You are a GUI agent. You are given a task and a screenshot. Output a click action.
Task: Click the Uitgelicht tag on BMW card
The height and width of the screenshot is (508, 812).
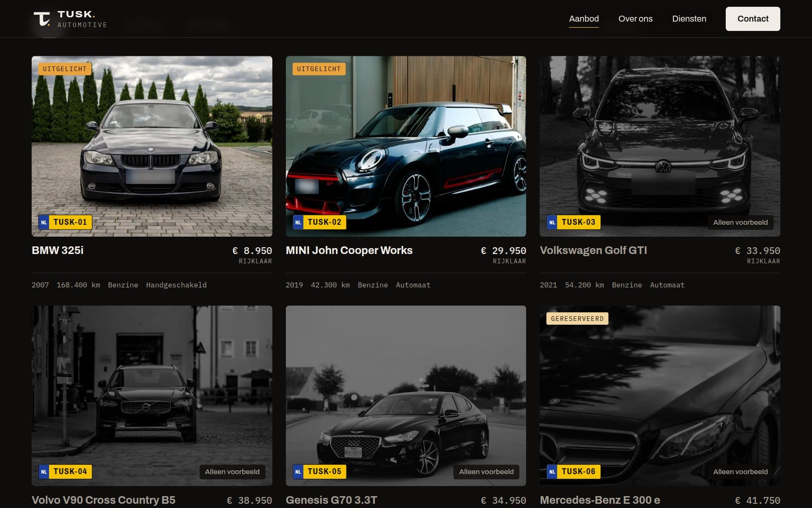pos(65,69)
